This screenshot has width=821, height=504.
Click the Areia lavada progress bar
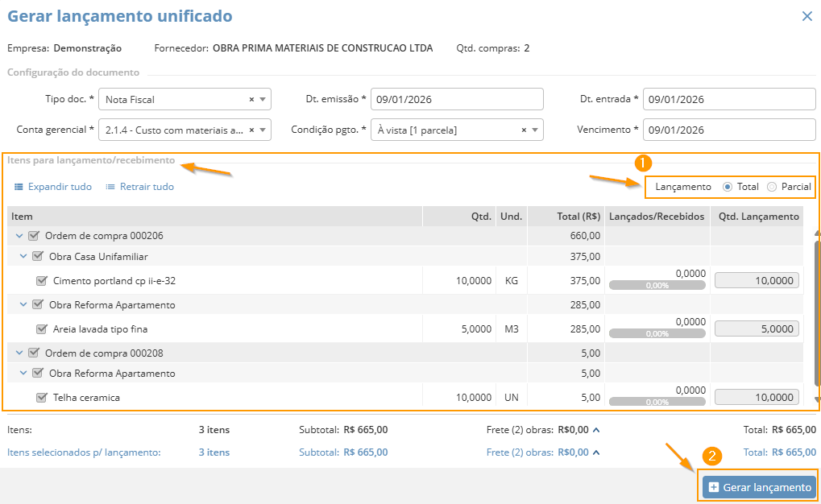[x=657, y=333]
